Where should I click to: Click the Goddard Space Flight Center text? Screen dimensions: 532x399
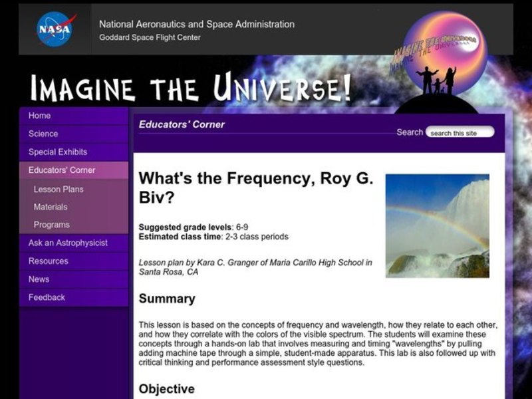(150, 37)
